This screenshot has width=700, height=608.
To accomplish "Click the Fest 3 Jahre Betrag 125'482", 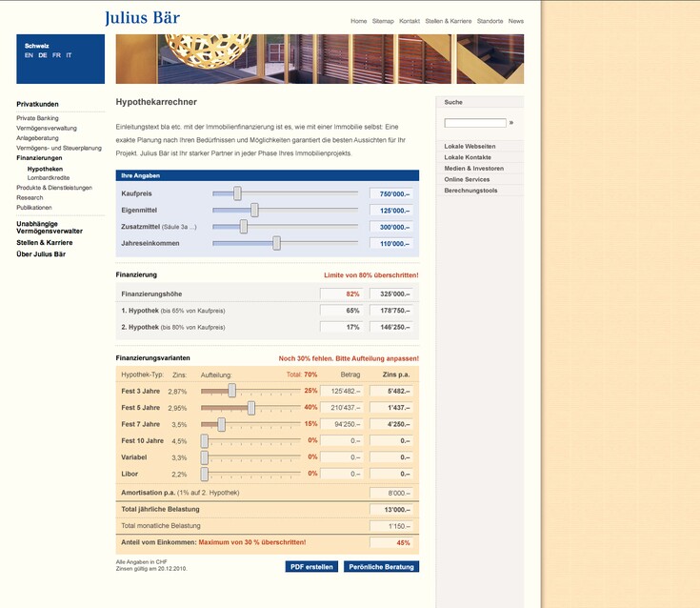I will coord(342,391).
